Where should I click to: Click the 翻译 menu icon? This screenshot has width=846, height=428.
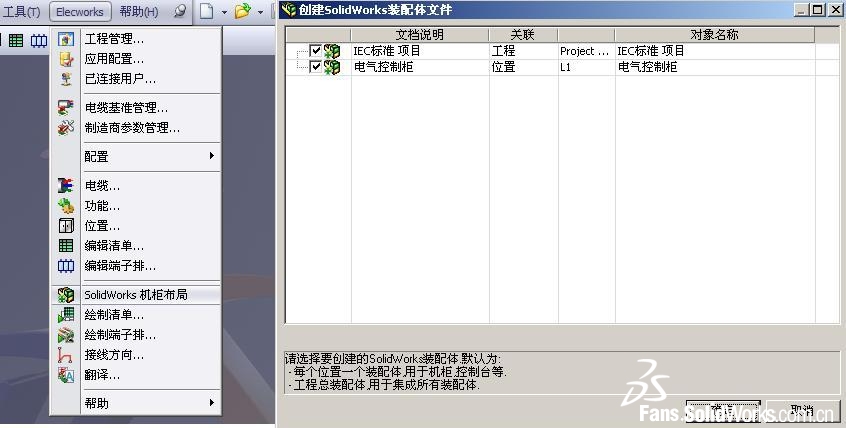coord(66,375)
